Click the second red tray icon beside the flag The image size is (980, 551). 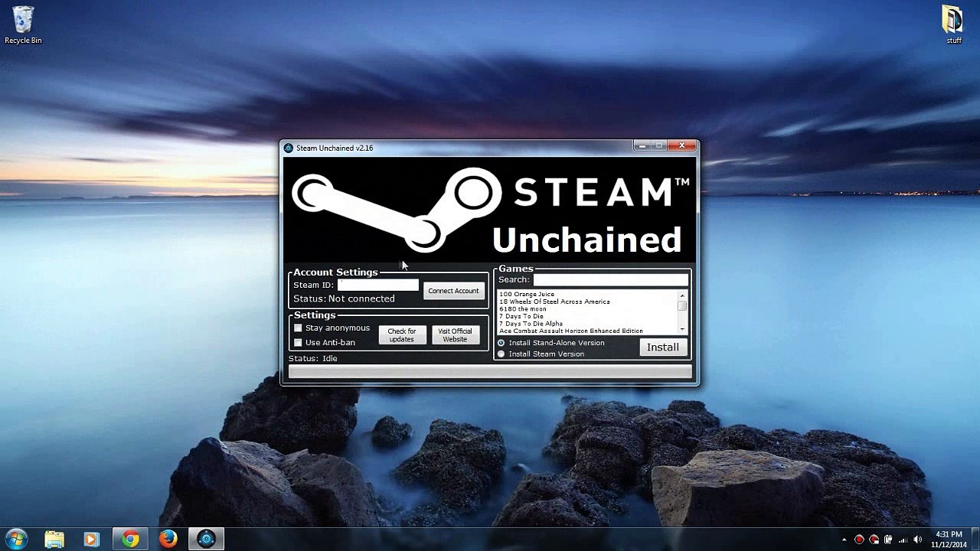click(x=874, y=540)
